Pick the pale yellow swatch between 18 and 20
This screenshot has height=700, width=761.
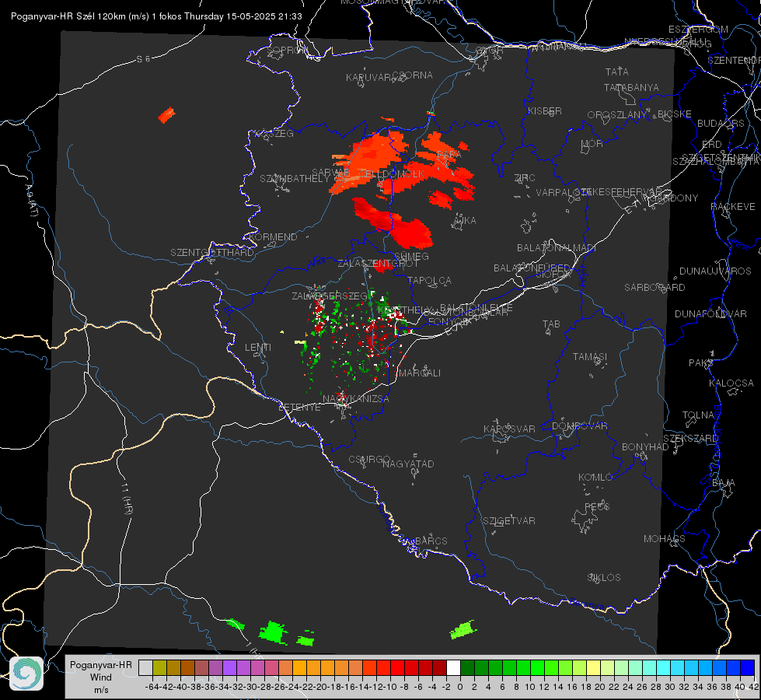point(593,667)
